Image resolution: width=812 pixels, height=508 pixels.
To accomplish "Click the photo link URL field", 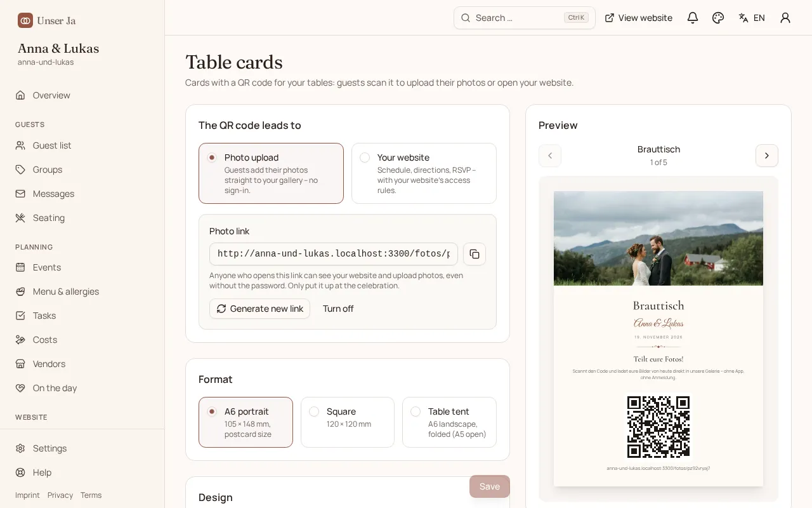I will (334, 254).
